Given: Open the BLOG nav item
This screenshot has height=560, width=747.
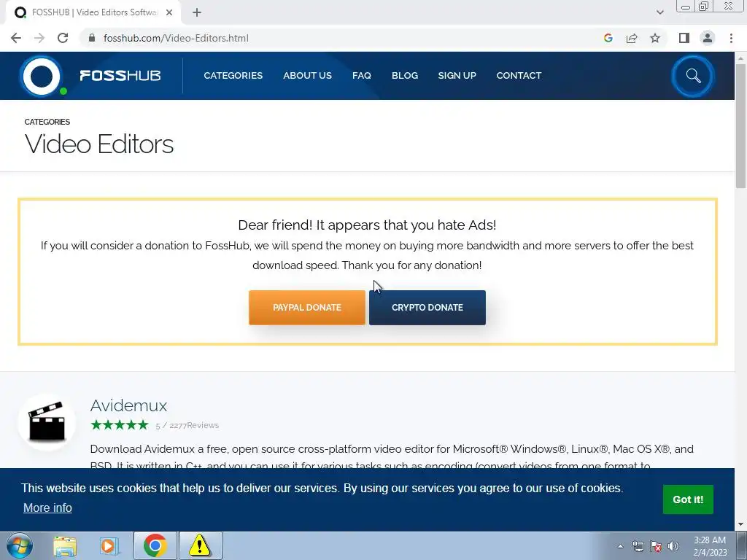Looking at the screenshot, I should click(x=404, y=75).
